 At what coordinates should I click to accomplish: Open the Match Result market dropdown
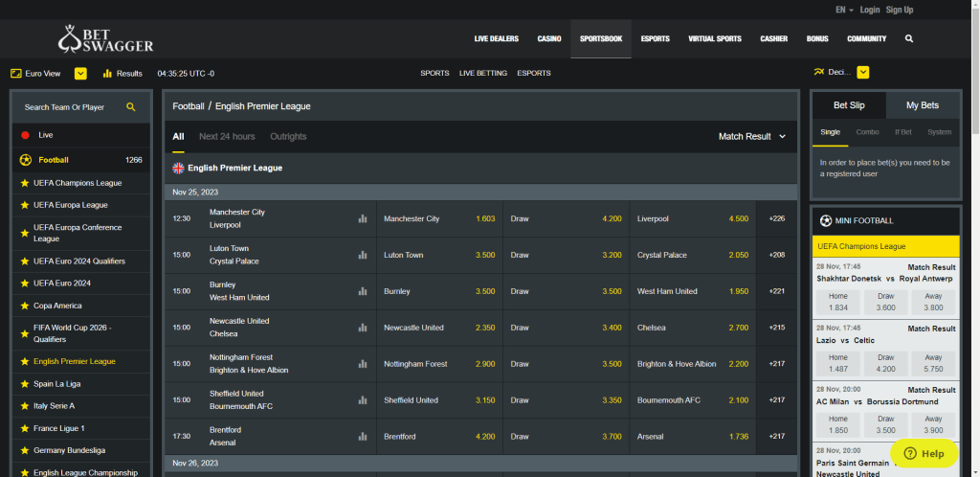coord(752,137)
